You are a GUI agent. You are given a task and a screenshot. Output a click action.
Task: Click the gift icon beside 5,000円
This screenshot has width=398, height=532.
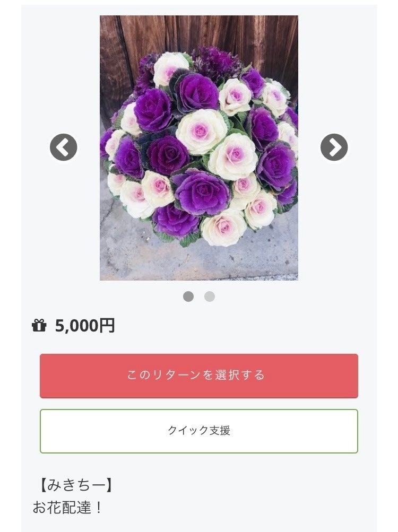coord(39,325)
